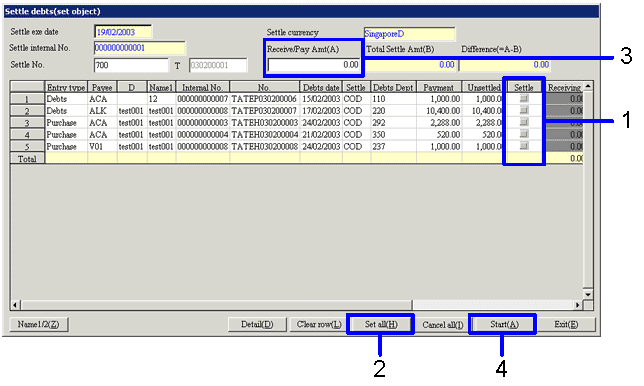644x386 pixels.
Task: Click the Receiving column header
Action: 564,87
